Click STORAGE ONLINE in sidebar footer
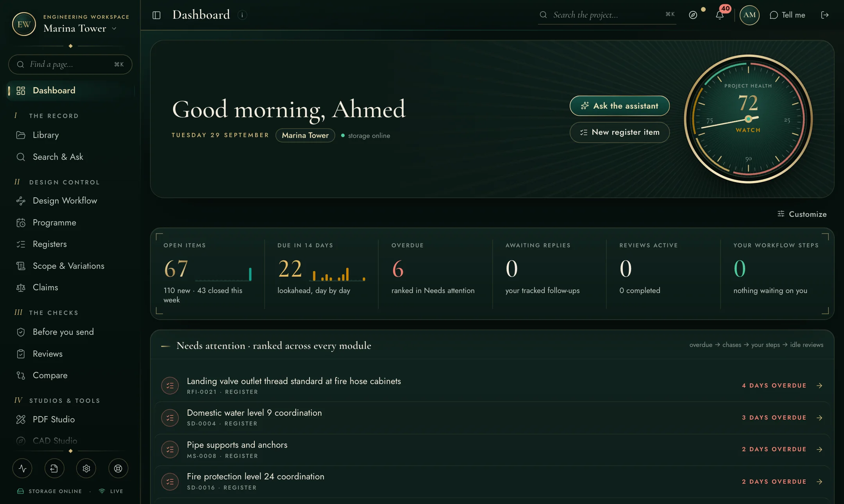The image size is (844, 504). tap(55, 491)
